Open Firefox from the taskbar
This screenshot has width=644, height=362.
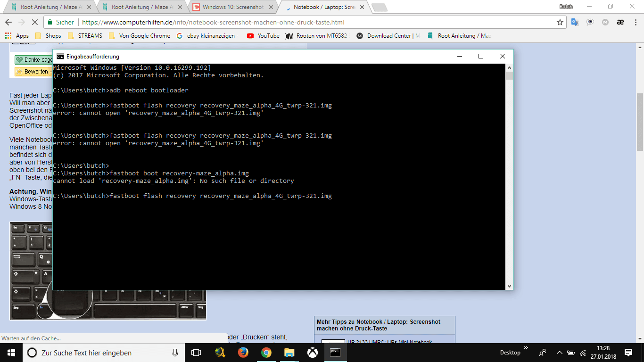pyautogui.click(x=243, y=353)
